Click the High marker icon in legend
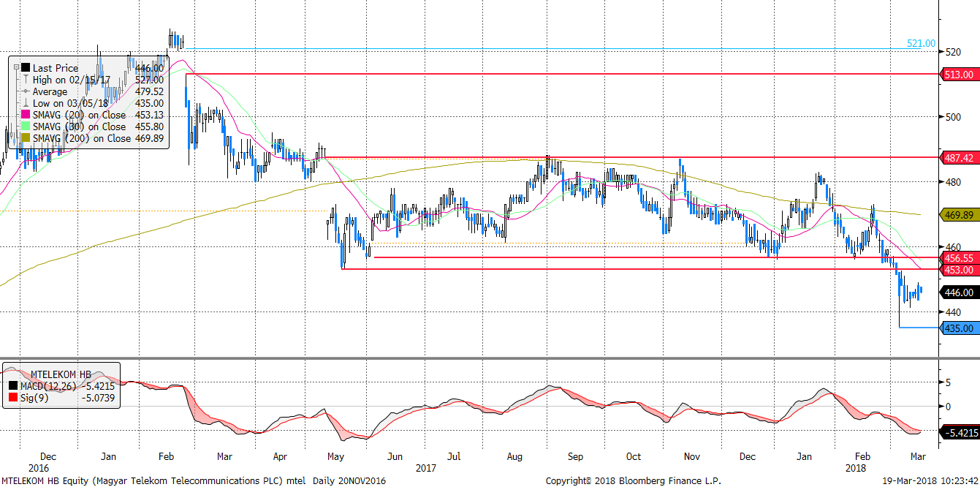 click(26, 80)
